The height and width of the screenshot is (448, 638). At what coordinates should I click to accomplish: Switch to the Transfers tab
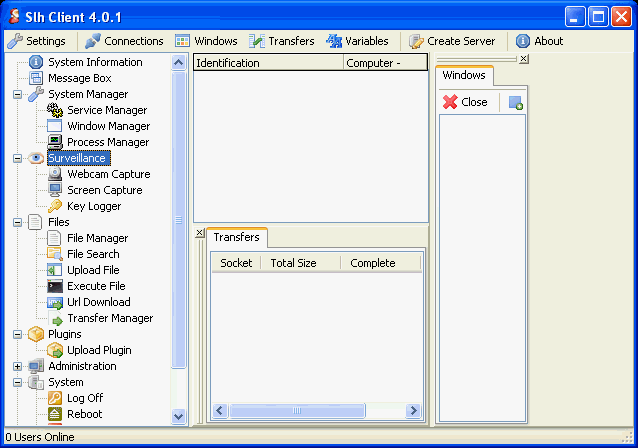(x=236, y=237)
